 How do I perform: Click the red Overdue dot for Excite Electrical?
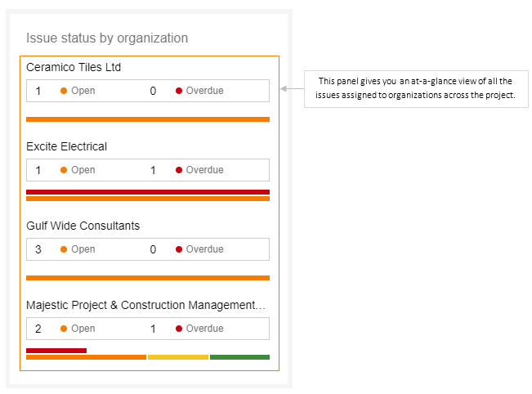(x=179, y=170)
